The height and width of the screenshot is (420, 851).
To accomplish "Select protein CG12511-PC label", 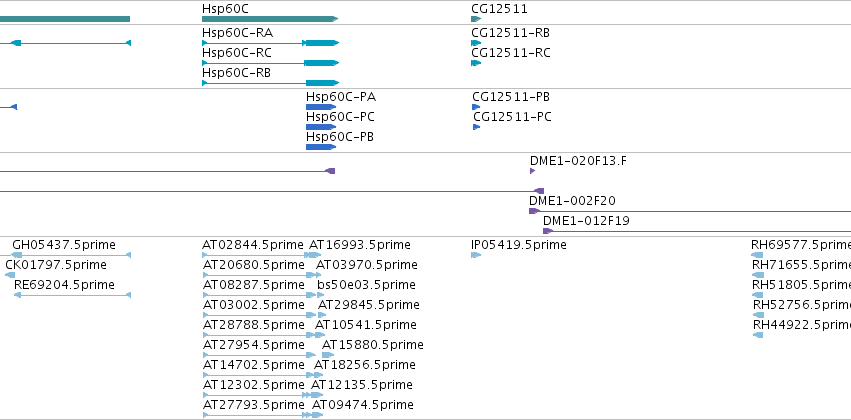I will tap(512, 117).
